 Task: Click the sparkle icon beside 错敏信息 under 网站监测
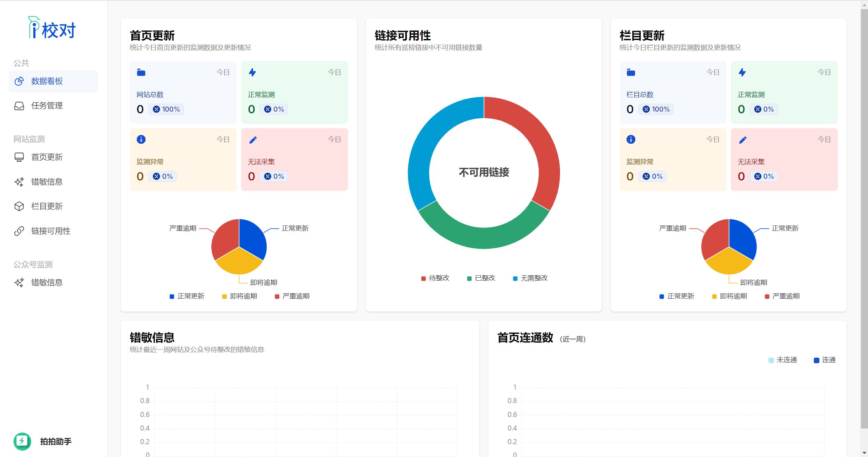(19, 182)
